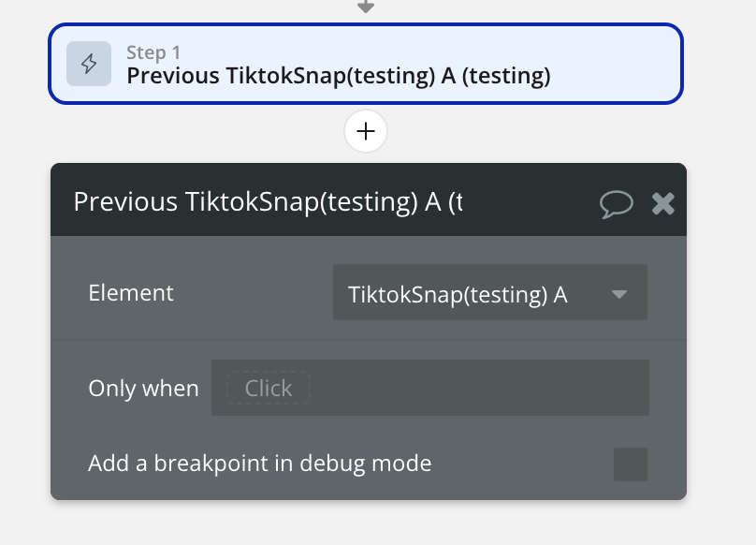Add a new step with the plus button
This screenshot has height=545, width=756.
(366, 132)
